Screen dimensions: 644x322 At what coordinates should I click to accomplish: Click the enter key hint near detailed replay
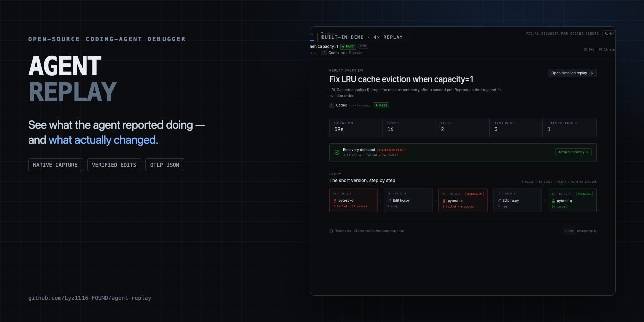569,231
